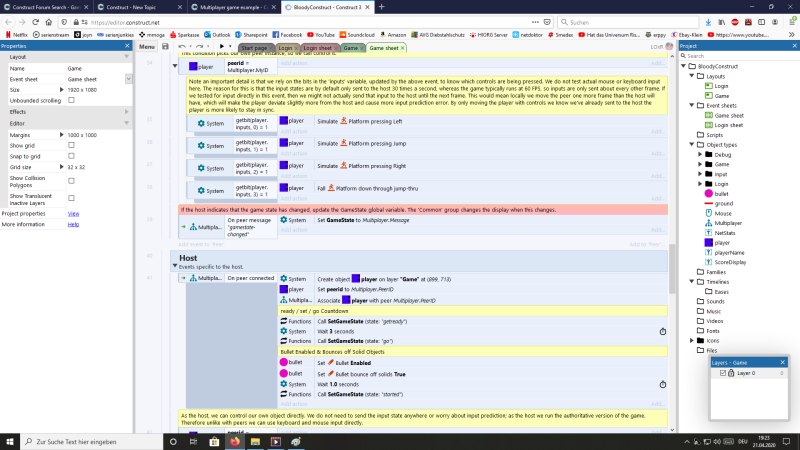Click the More information Help link

(x=73, y=224)
